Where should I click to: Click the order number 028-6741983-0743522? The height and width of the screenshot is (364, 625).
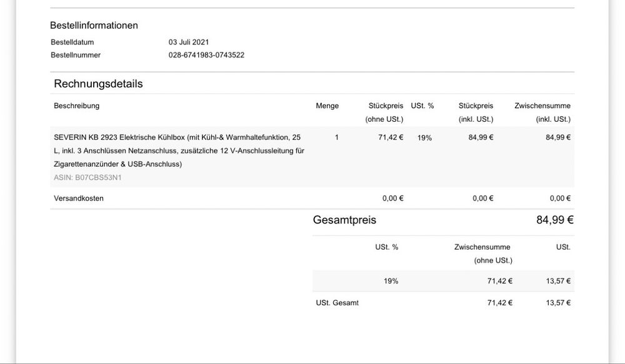(x=206, y=55)
